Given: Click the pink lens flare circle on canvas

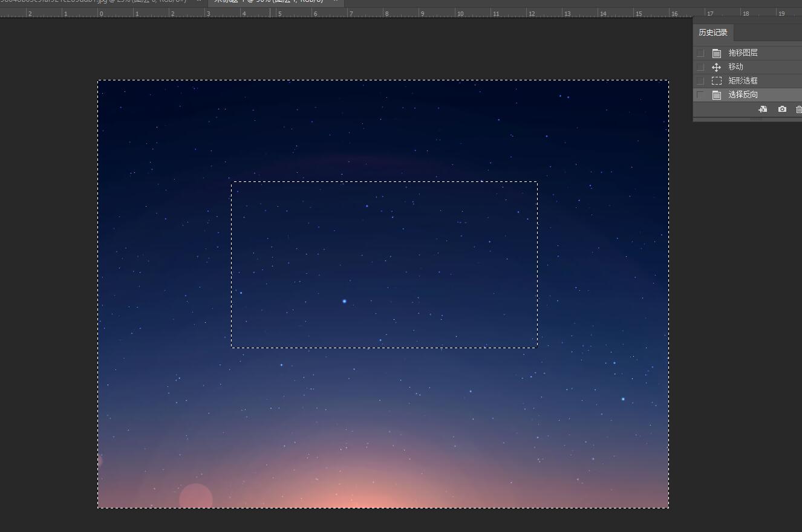Looking at the screenshot, I should coord(196,498).
